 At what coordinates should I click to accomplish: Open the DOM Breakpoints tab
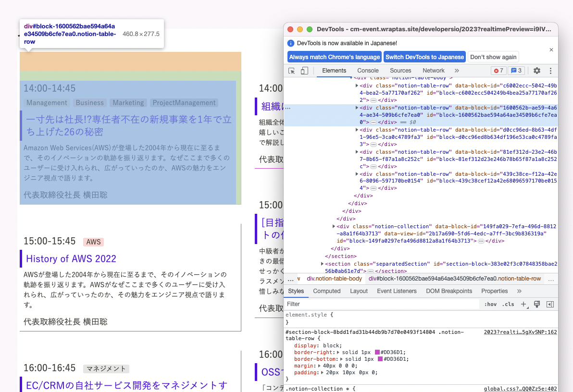point(449,291)
